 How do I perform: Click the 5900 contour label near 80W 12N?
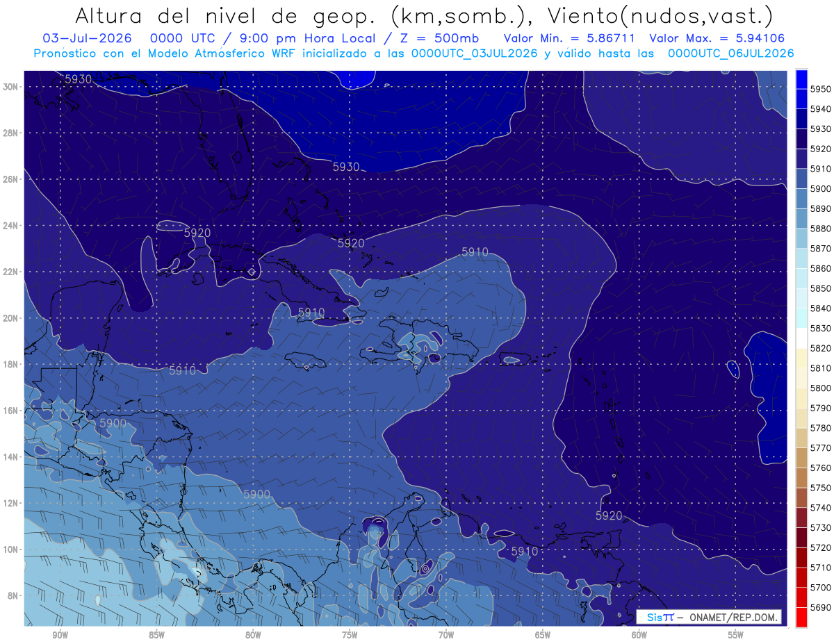pos(256,494)
